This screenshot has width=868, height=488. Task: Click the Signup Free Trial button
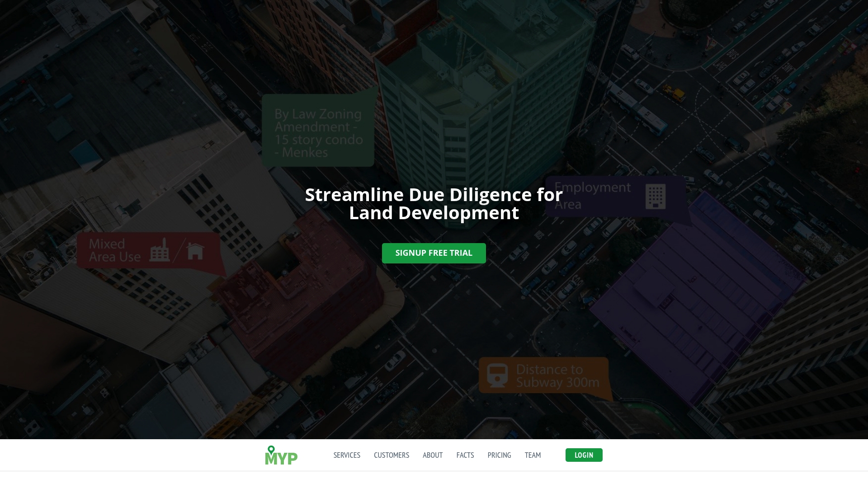coord(434,253)
